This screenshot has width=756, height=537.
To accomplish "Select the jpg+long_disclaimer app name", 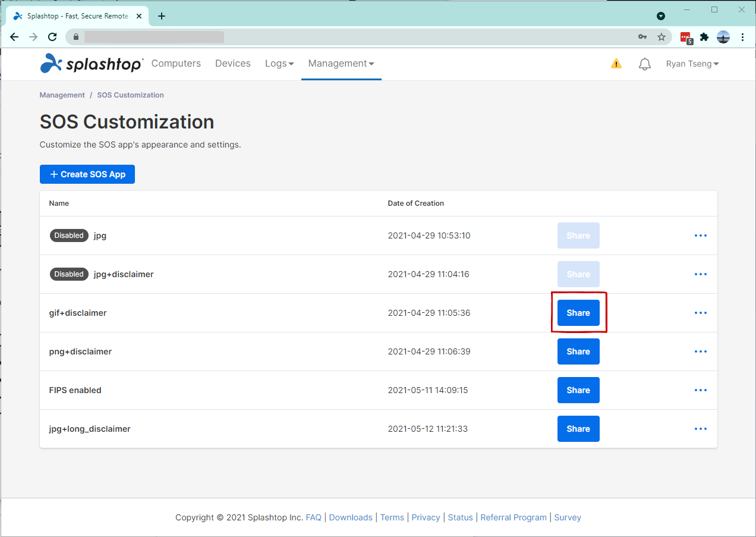I will pyautogui.click(x=90, y=429).
